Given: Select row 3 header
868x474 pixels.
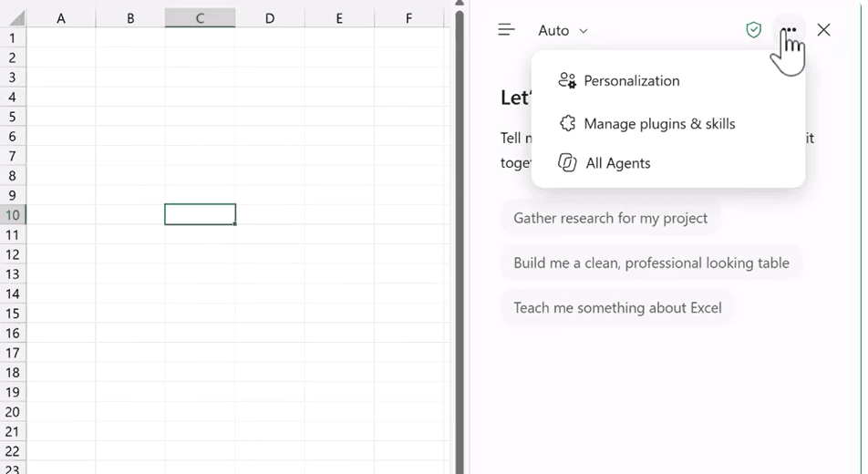Looking at the screenshot, I should coord(12,77).
